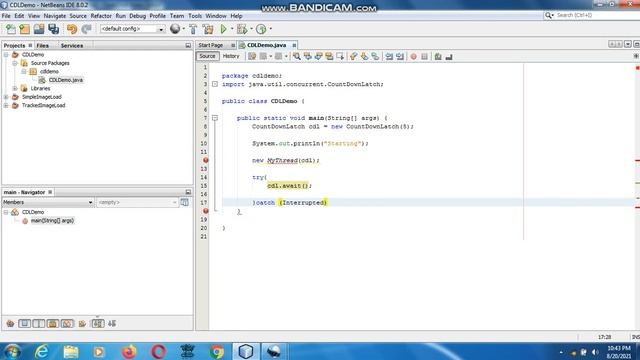
Task: Click the Build Project hammer icon
Action: pyautogui.click(x=193, y=29)
